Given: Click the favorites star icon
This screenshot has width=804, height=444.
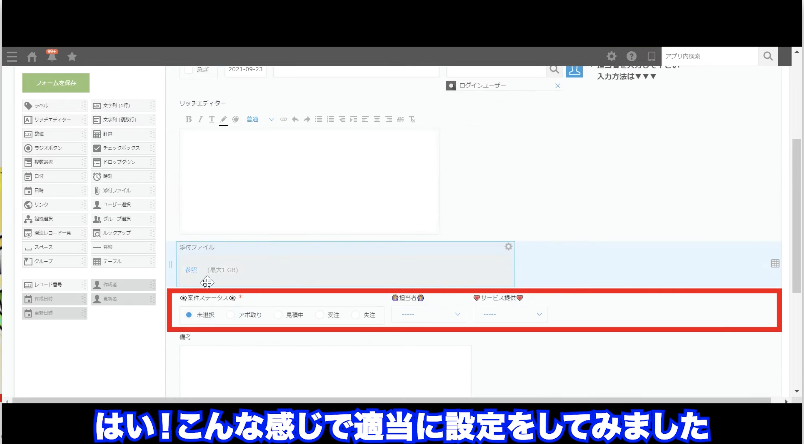Looking at the screenshot, I should pos(72,56).
